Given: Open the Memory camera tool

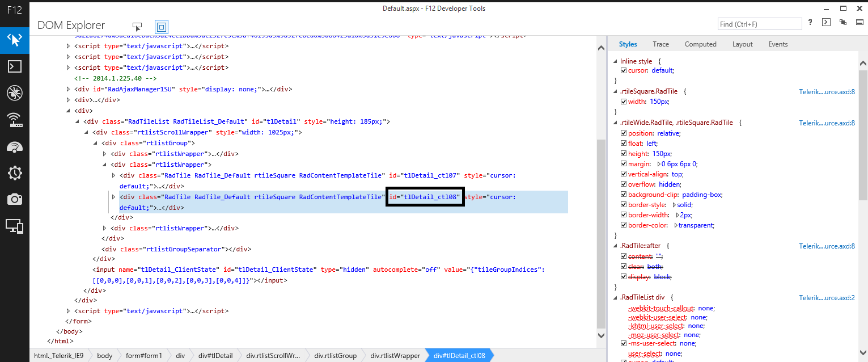Looking at the screenshot, I should pyautogui.click(x=15, y=199).
